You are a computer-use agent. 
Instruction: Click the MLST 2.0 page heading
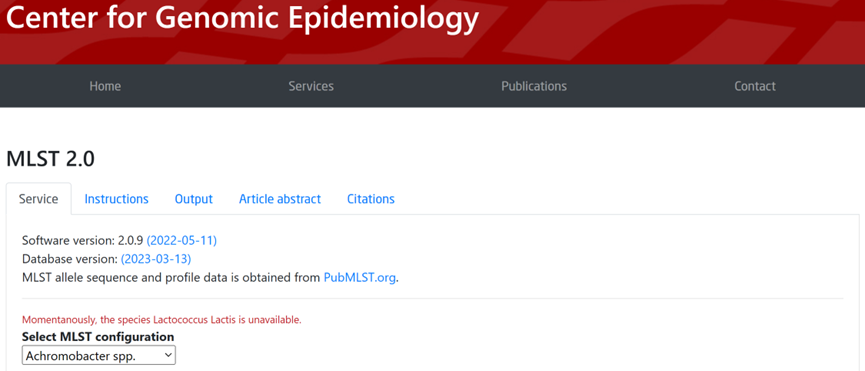tap(50, 159)
